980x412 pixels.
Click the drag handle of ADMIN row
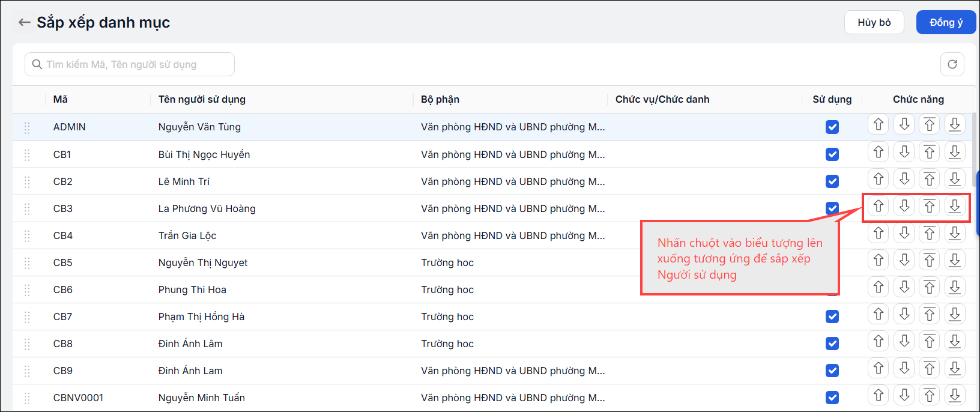coord(27,127)
